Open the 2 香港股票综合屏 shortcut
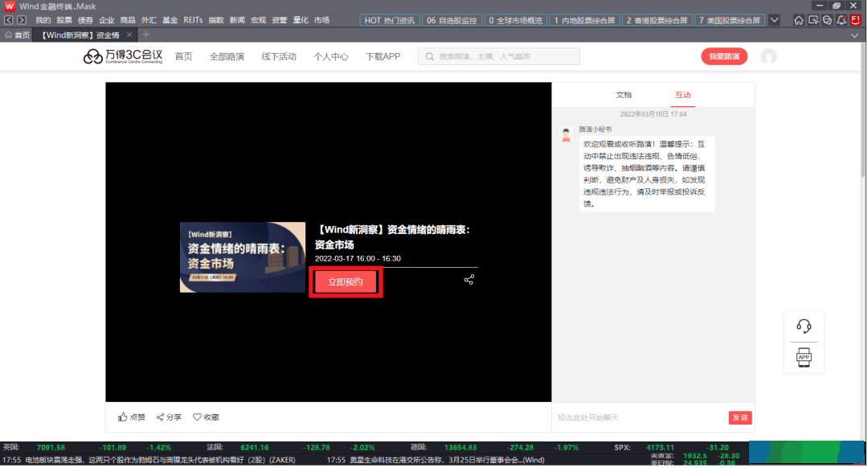The width and height of the screenshot is (868, 468). tap(657, 20)
